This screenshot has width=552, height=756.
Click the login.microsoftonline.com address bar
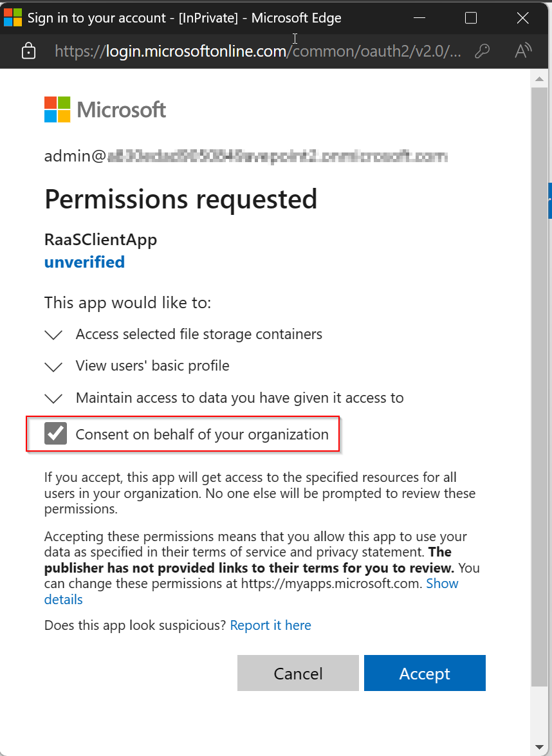(257, 51)
